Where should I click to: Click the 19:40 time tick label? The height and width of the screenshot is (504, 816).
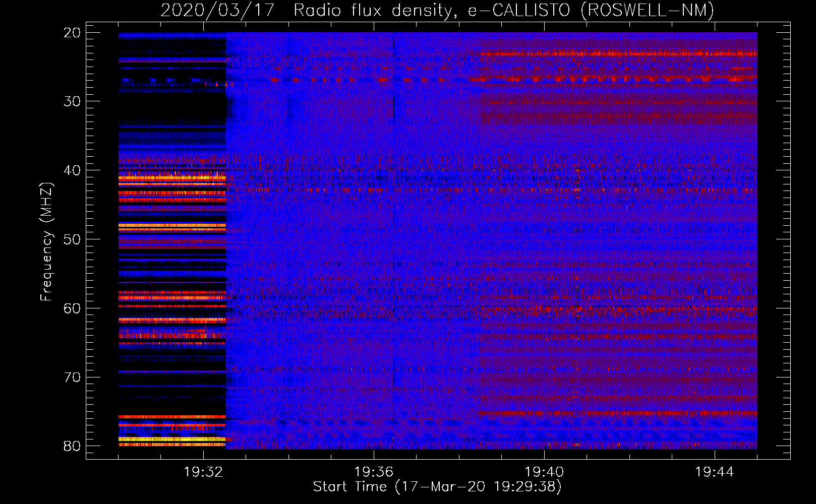544,472
